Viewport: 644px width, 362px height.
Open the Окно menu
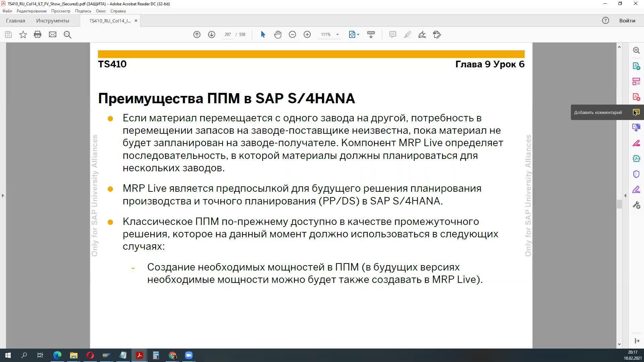tap(101, 11)
